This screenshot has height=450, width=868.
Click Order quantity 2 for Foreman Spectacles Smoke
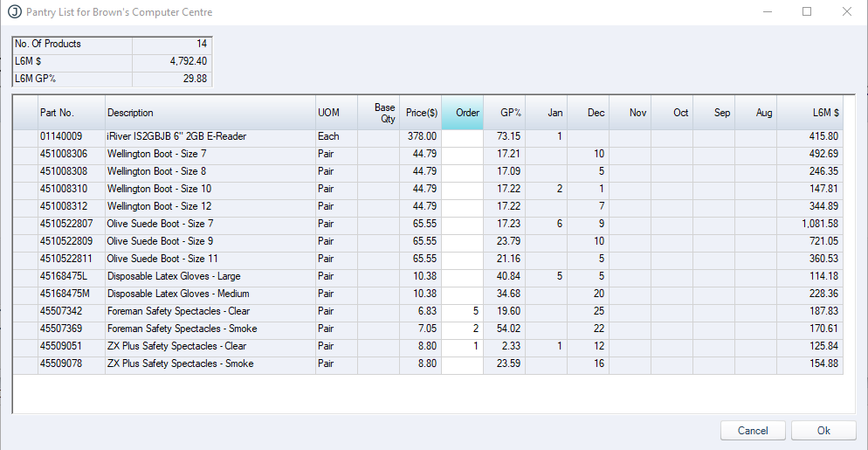(463, 329)
